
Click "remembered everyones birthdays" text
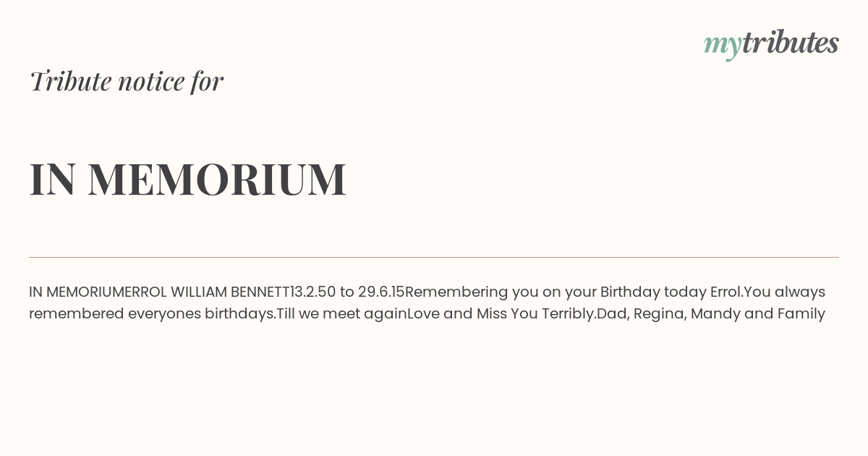click(150, 314)
